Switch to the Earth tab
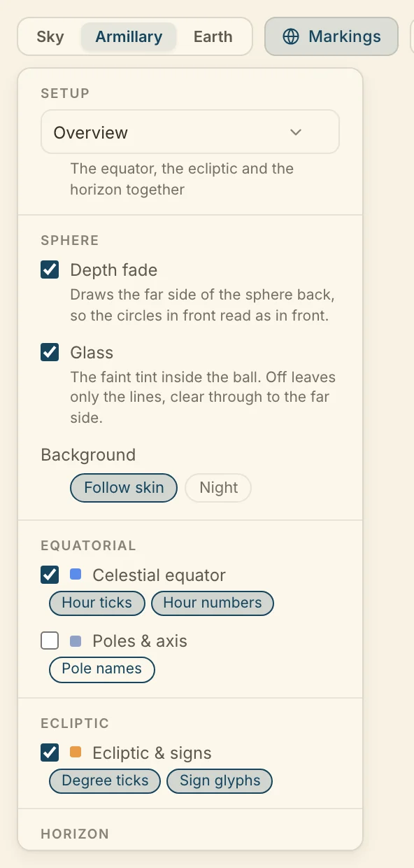 [213, 36]
